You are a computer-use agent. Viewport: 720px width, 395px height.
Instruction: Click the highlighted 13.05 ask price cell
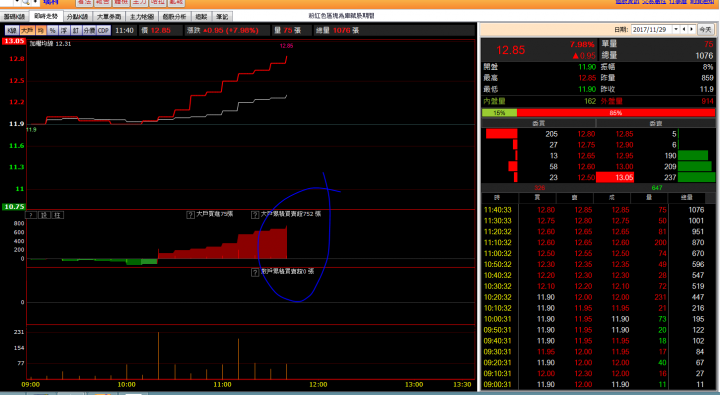(615, 177)
